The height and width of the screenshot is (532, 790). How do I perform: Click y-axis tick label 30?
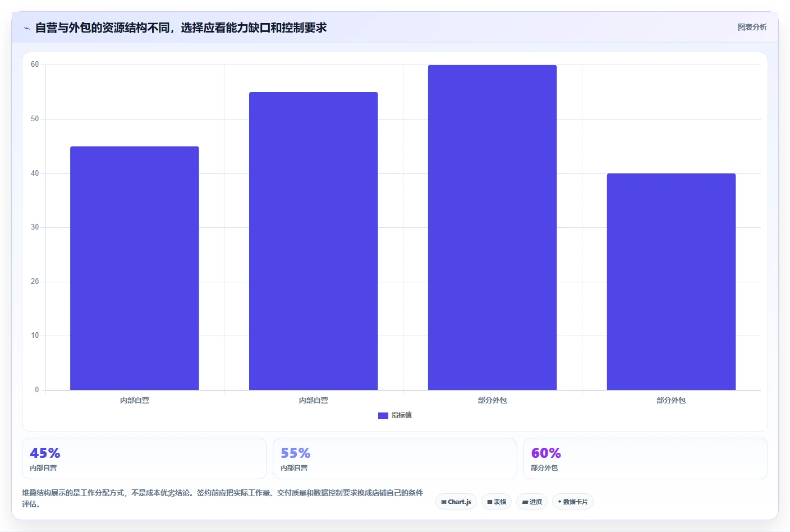(35, 227)
